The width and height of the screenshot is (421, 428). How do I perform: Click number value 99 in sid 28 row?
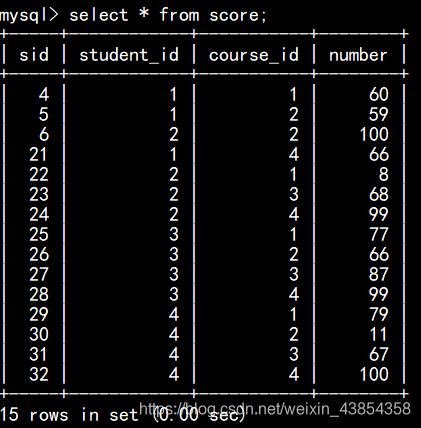pyautogui.click(x=379, y=294)
